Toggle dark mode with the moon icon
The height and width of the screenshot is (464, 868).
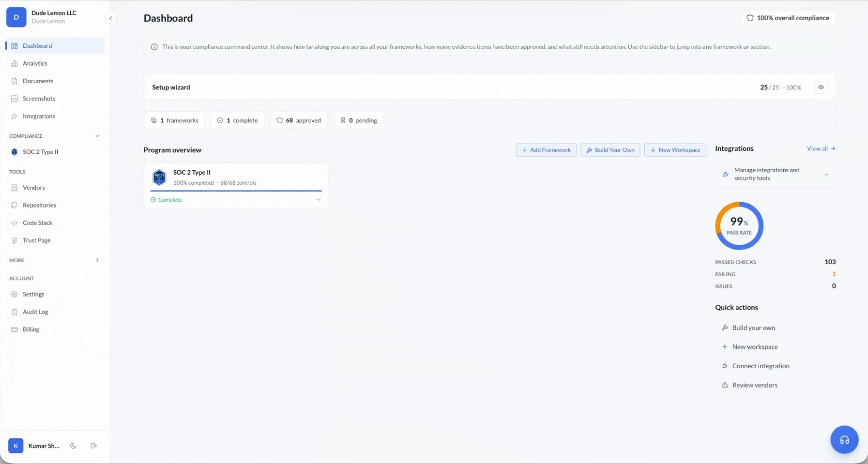[x=73, y=446]
